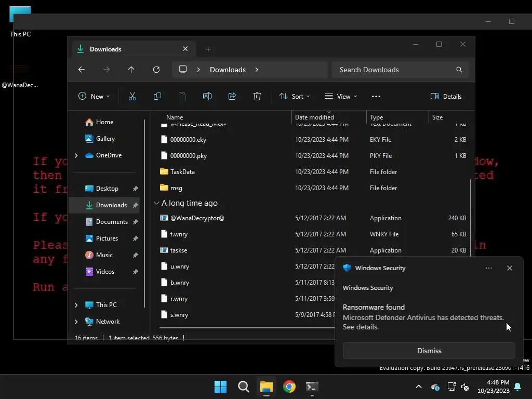Dismiss the ransomware notification
This screenshot has height=399, width=532.
pyautogui.click(x=429, y=351)
